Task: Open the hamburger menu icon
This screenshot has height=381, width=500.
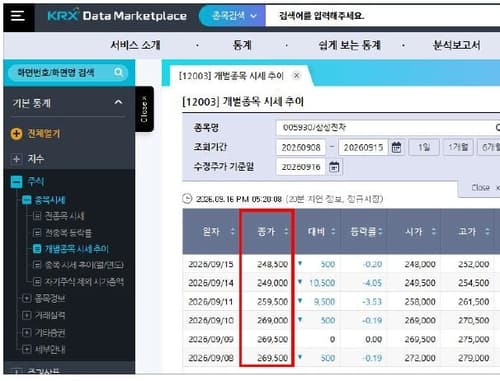Action: point(17,16)
